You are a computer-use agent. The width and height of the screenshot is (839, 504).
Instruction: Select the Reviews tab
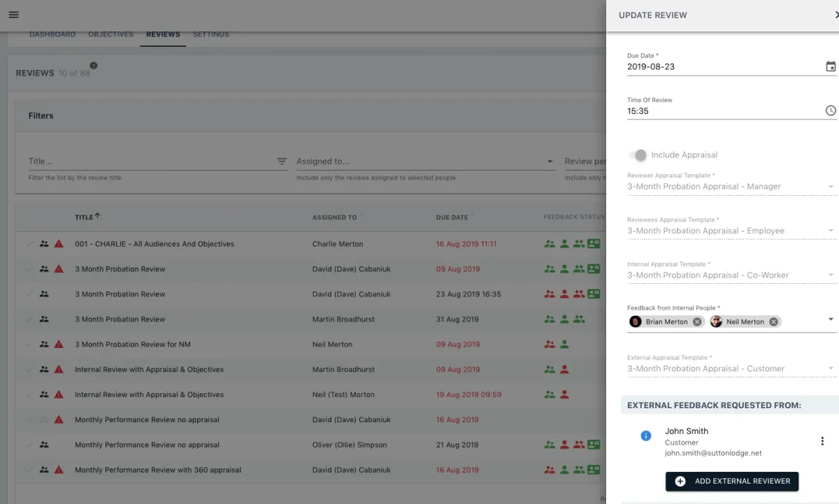[163, 34]
